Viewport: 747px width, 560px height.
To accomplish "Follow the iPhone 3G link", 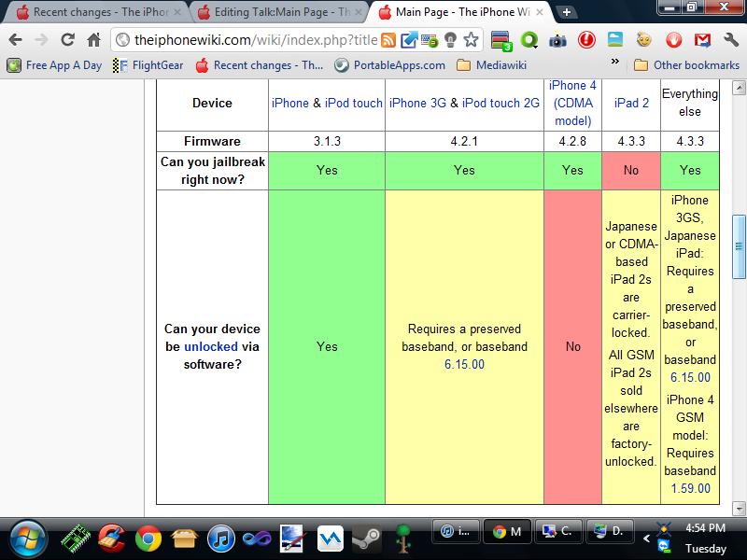I will click(417, 103).
